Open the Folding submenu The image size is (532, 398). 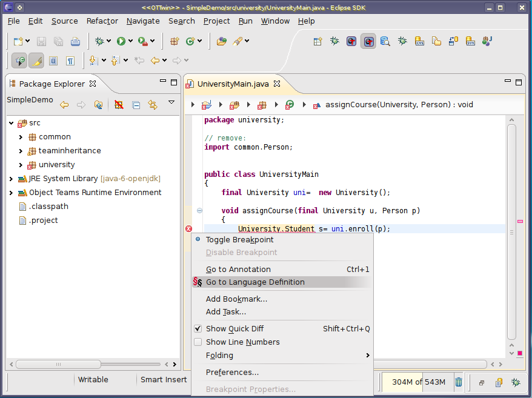click(282, 355)
